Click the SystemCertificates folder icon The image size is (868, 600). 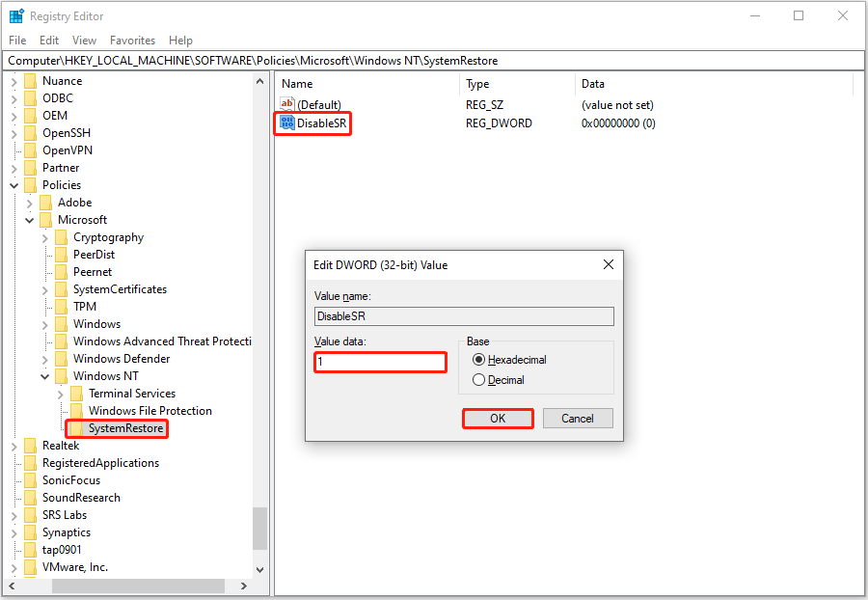point(62,289)
